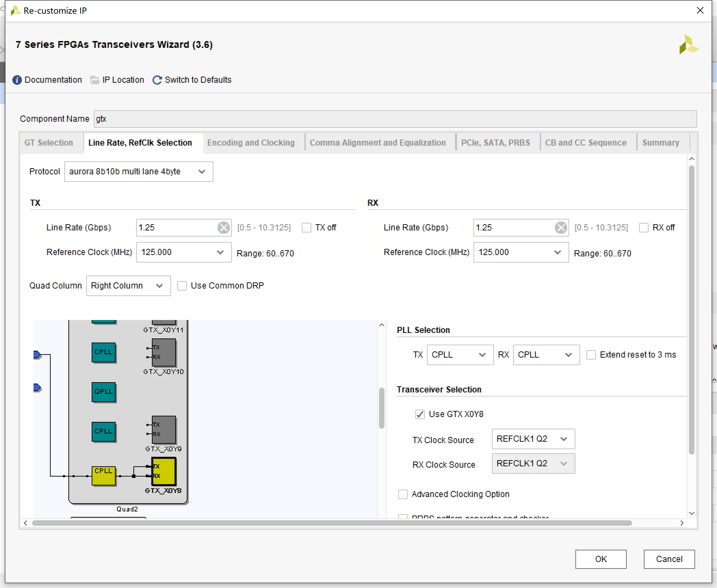The height and width of the screenshot is (588, 717).
Task: Close the Re-customize IP dialog
Action: pos(700,11)
